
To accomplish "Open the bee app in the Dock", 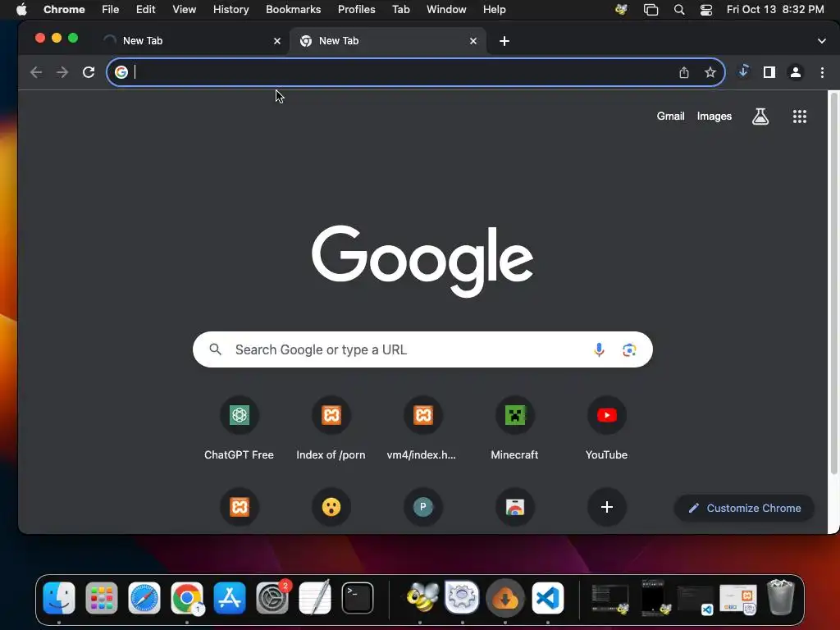I will pyautogui.click(x=421, y=598).
